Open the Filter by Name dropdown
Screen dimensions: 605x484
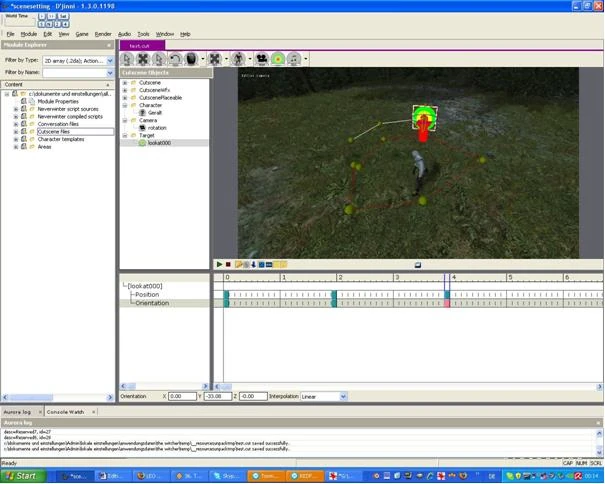pos(110,73)
